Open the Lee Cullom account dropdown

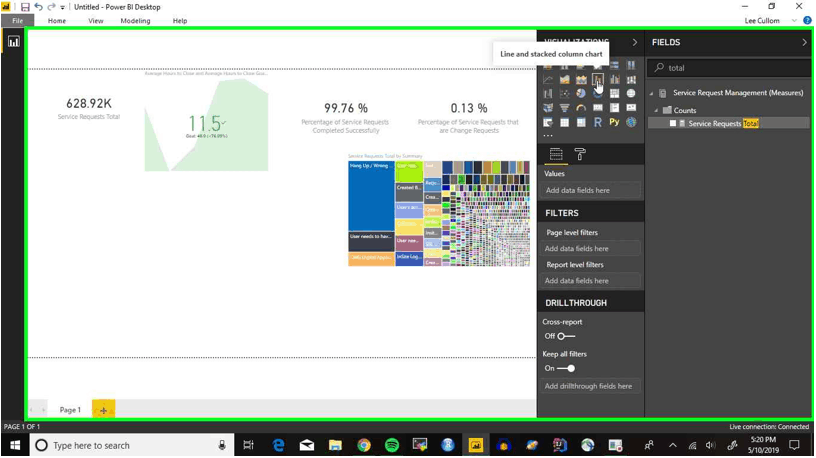tap(794, 21)
